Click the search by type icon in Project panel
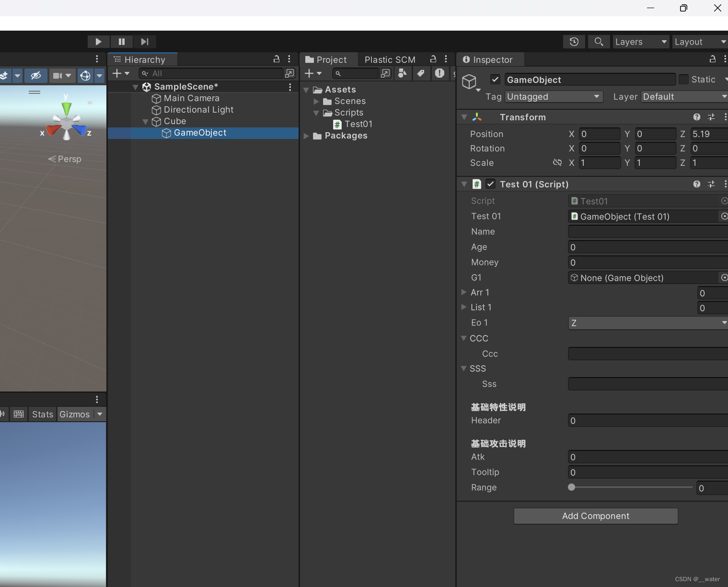The width and height of the screenshot is (728, 587). 402,73
